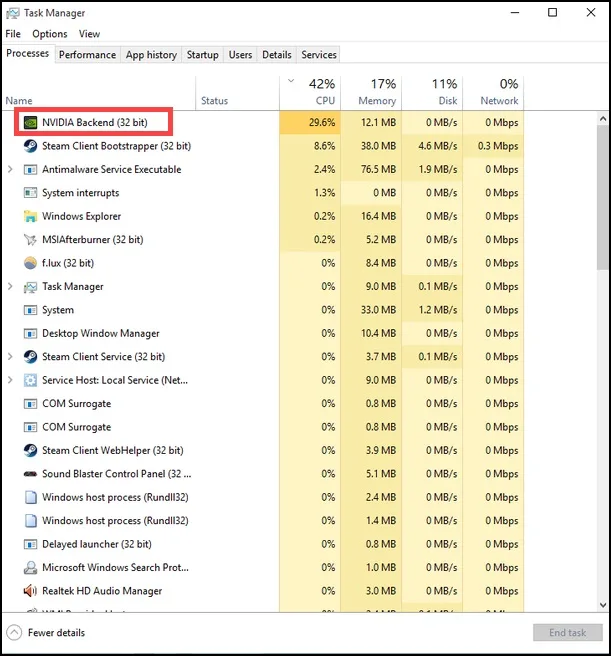Viewport: 611px width, 656px height.
Task: Click the End task button
Action: 568,633
